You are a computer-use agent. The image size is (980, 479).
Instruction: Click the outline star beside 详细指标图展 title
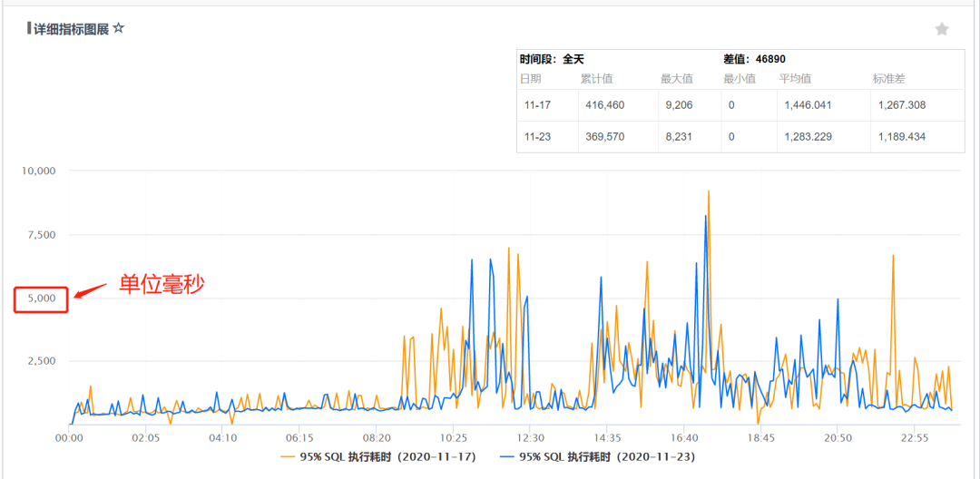pyautogui.click(x=119, y=29)
